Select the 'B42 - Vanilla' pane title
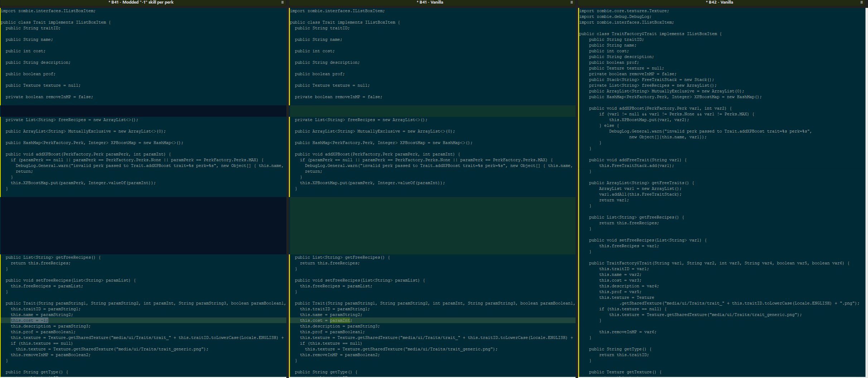The height and width of the screenshot is (378, 868). [x=719, y=2]
